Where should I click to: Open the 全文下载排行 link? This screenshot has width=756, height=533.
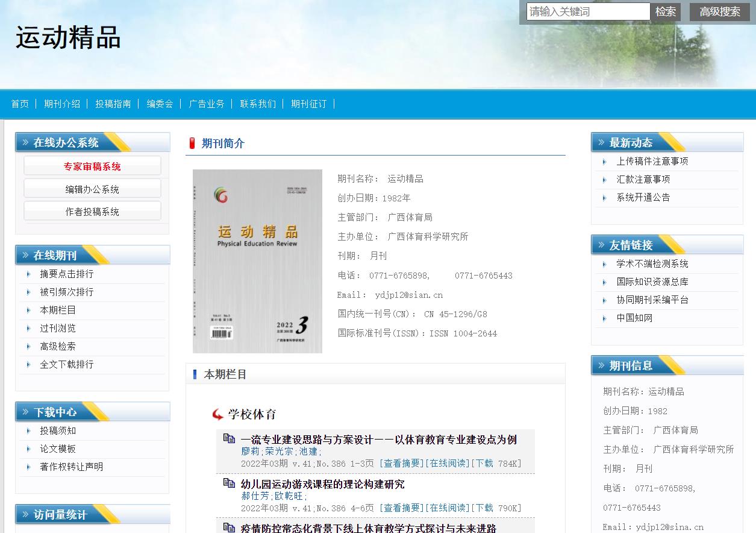[x=67, y=364]
